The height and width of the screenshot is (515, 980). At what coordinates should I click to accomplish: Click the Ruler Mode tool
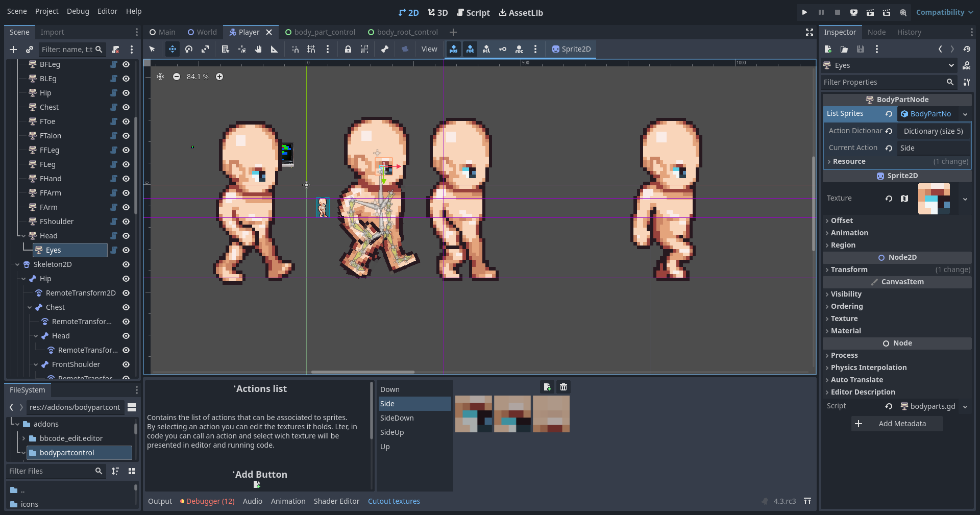(x=275, y=49)
